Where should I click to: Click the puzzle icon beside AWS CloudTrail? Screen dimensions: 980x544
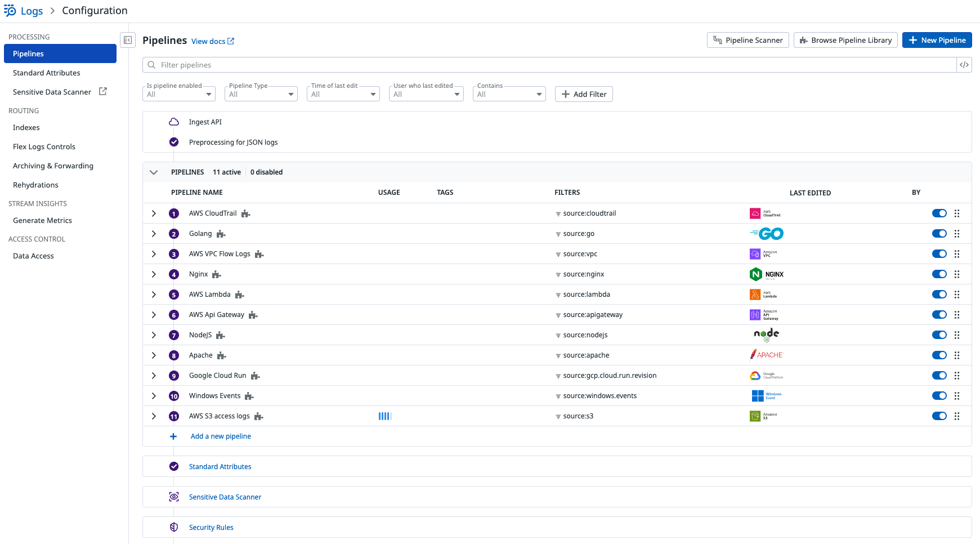[x=246, y=214]
